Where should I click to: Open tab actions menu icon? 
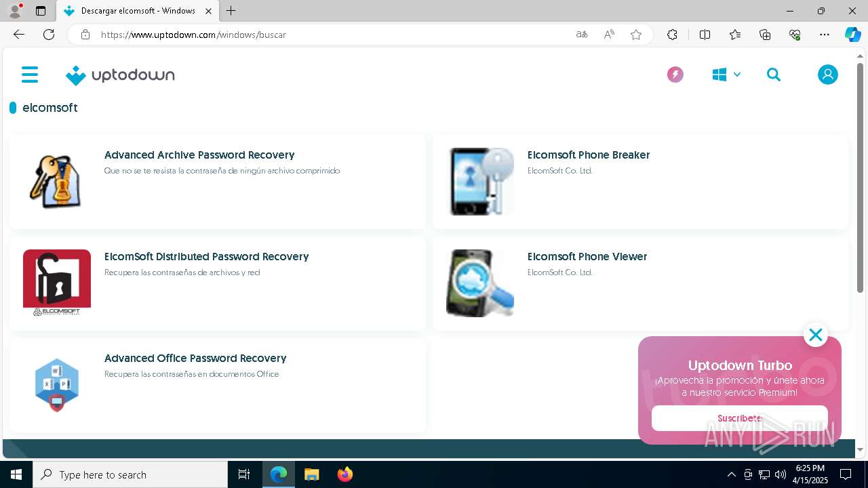[x=41, y=11]
